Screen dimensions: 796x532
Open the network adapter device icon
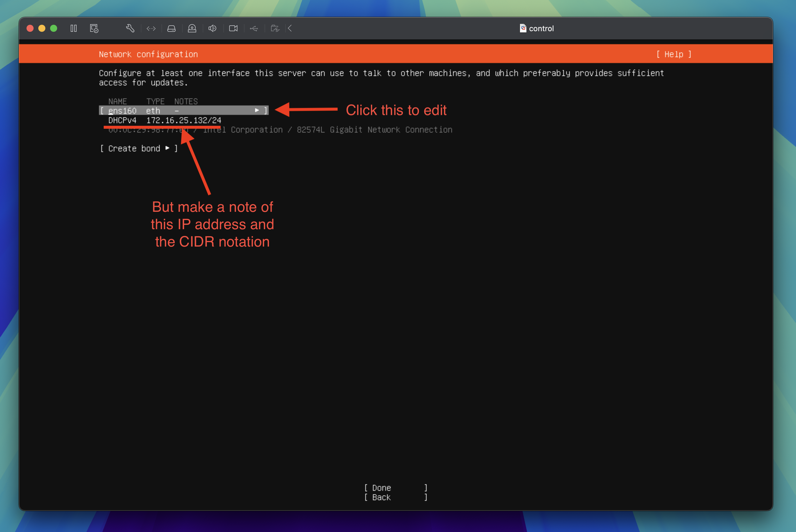[x=151, y=28]
